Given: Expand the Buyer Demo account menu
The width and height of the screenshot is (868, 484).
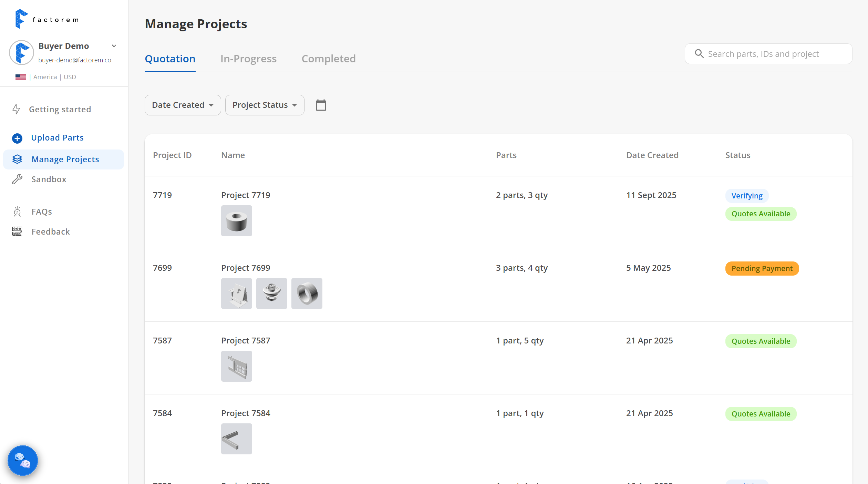Looking at the screenshot, I should (114, 46).
